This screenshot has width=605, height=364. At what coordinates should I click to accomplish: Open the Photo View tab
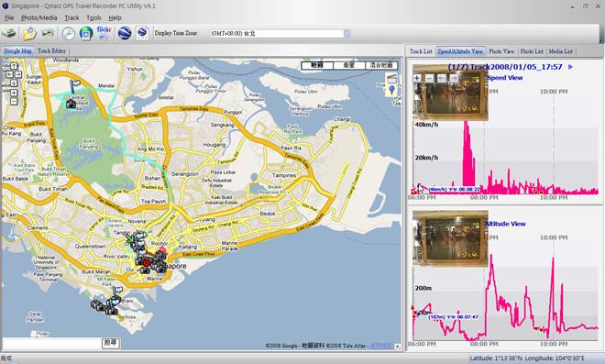501,51
